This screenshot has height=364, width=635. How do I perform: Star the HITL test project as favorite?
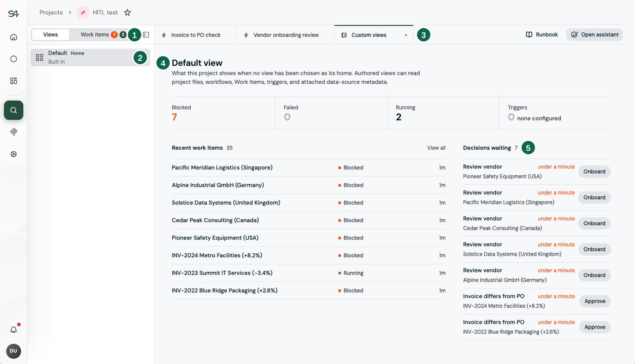click(127, 12)
